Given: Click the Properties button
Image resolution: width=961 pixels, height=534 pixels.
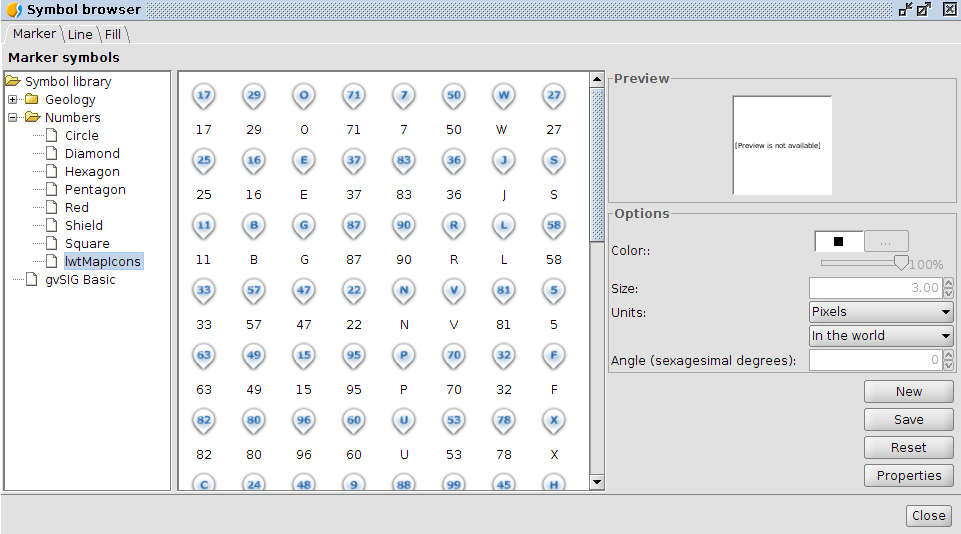Looking at the screenshot, I should point(908,475).
